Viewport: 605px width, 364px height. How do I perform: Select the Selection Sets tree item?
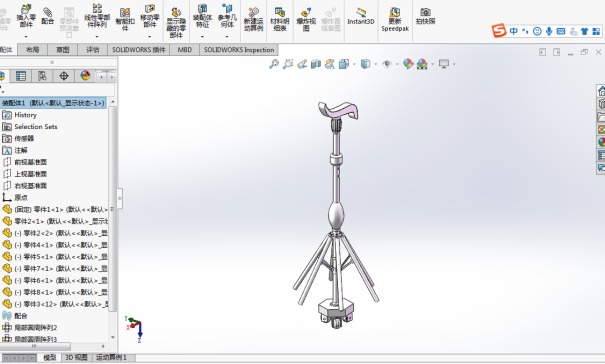[35, 127]
